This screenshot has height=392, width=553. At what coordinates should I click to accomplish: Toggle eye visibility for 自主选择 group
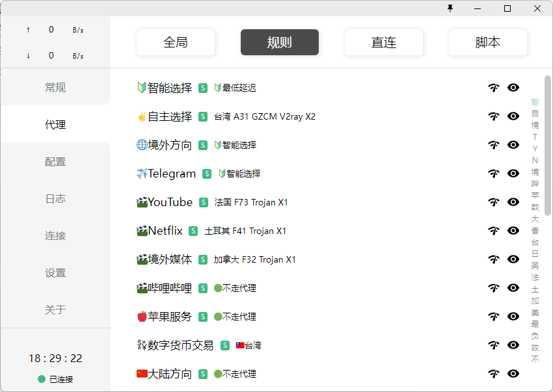513,116
